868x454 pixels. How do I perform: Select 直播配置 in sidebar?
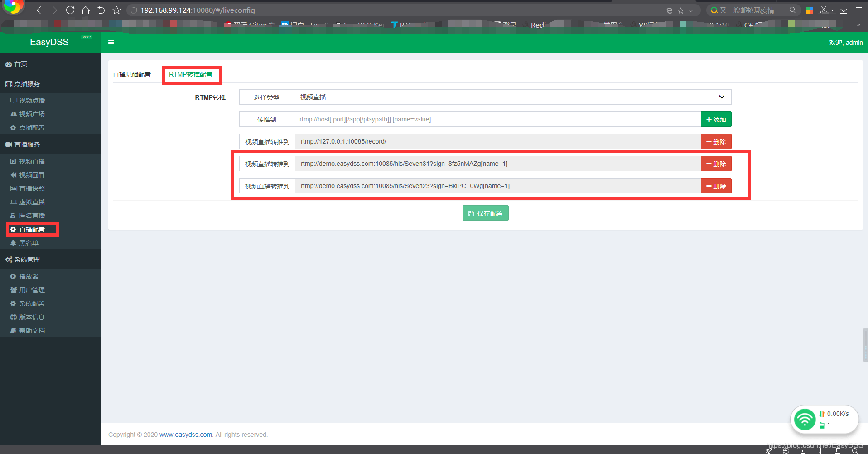click(x=28, y=229)
